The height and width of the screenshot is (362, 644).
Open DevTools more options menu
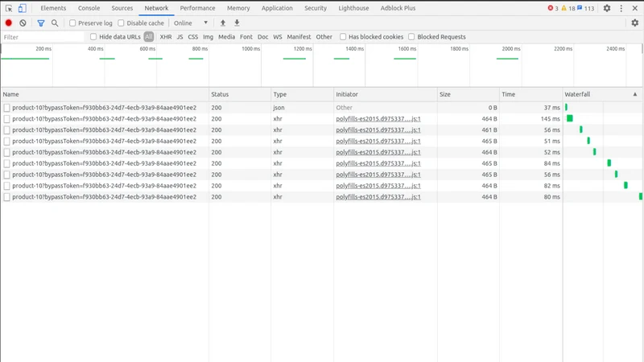tap(621, 8)
